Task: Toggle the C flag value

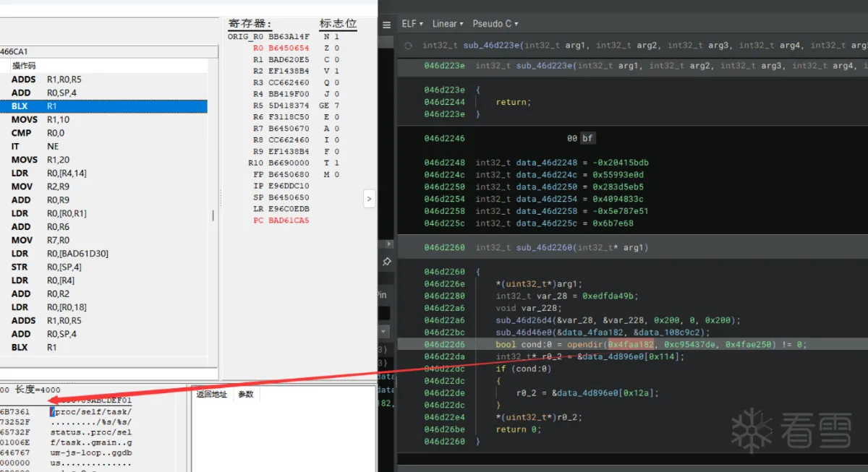Action: [337, 59]
